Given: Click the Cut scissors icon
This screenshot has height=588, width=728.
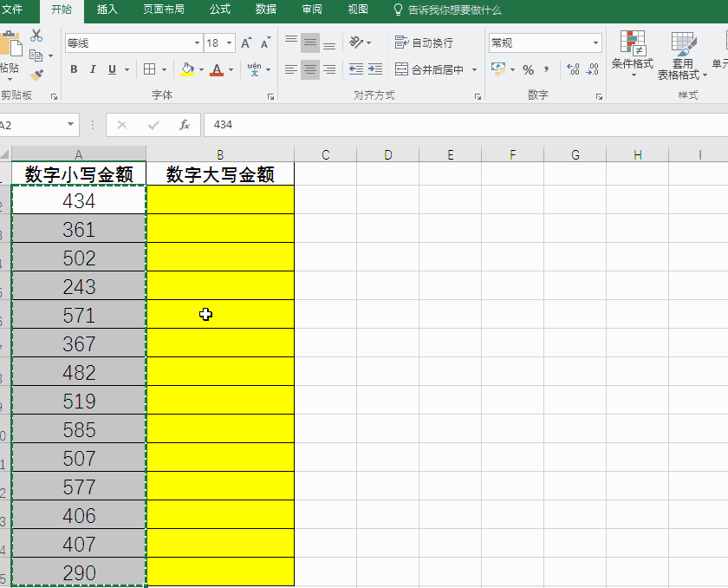Looking at the screenshot, I should pos(36,36).
